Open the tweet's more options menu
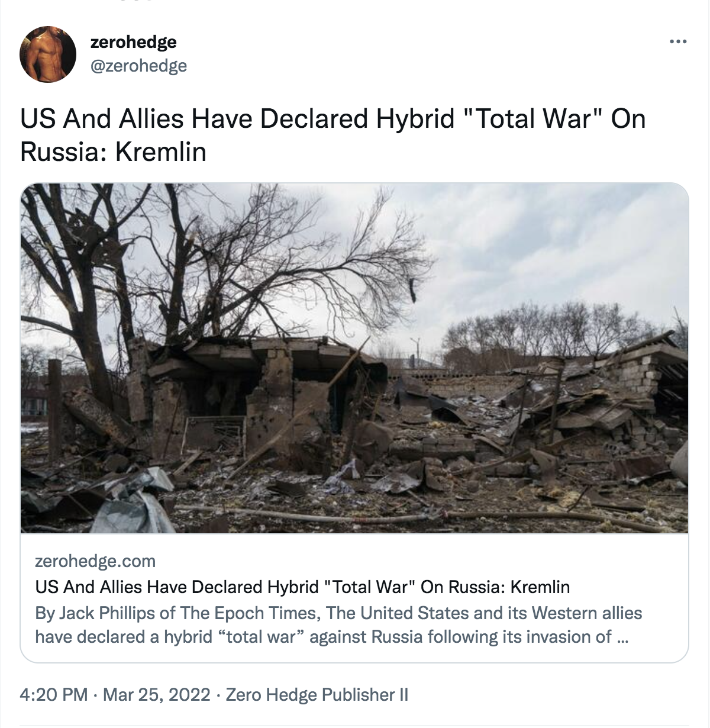Screen dimensions: 710x728 [x=677, y=43]
